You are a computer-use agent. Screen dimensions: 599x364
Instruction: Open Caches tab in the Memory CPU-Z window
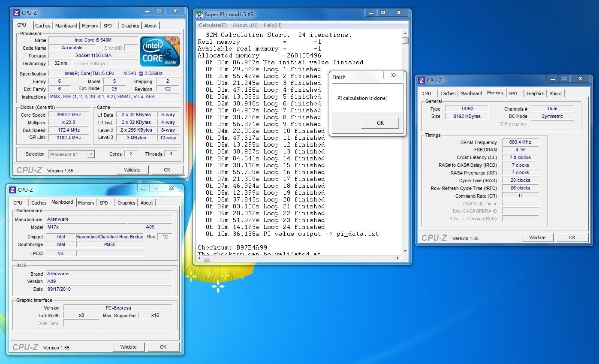point(448,93)
